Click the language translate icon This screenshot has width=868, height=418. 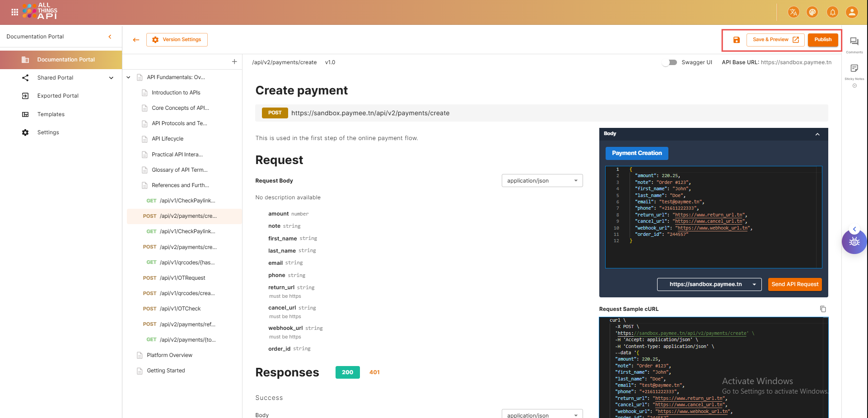793,12
